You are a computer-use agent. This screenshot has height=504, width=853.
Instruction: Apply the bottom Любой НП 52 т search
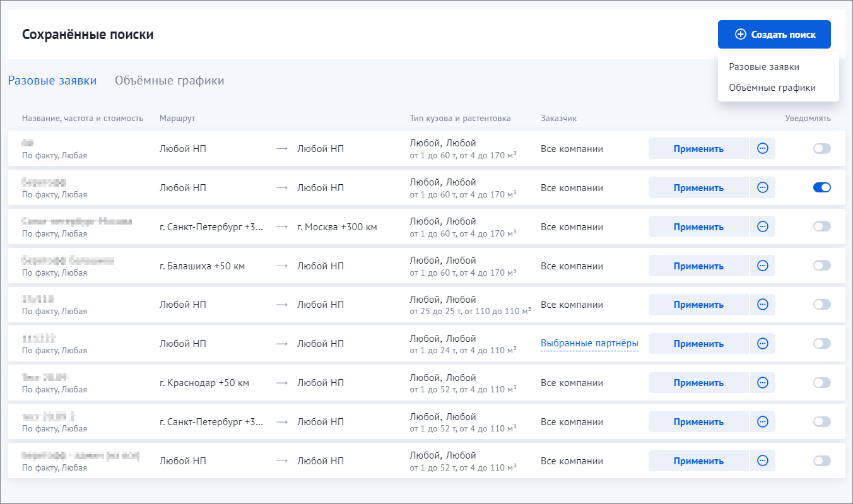pos(698,461)
